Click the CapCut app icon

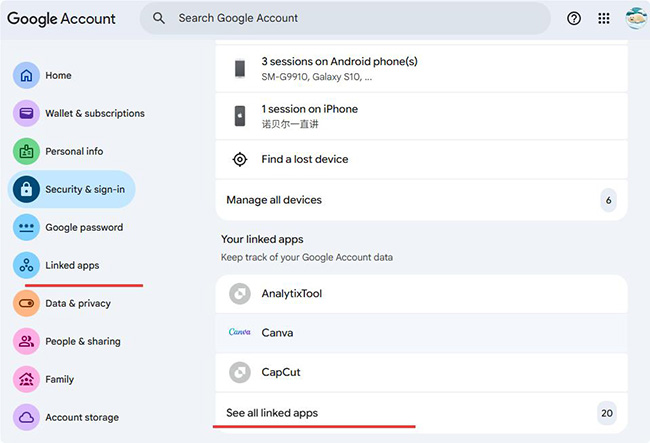point(240,372)
